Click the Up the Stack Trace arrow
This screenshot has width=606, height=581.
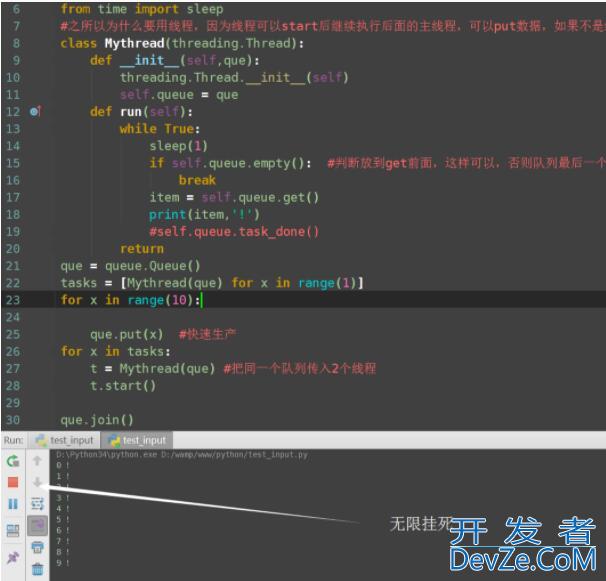(37, 460)
